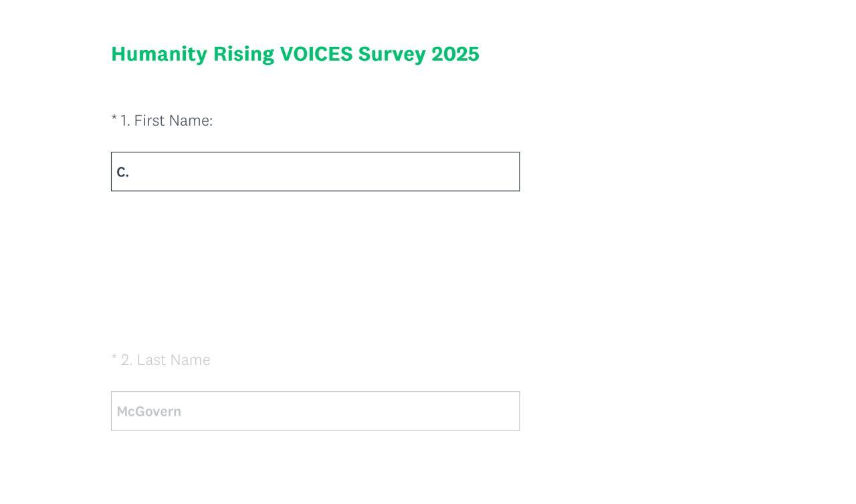
Task: Click the 'McGovern' text in Last Name
Action: click(x=148, y=412)
